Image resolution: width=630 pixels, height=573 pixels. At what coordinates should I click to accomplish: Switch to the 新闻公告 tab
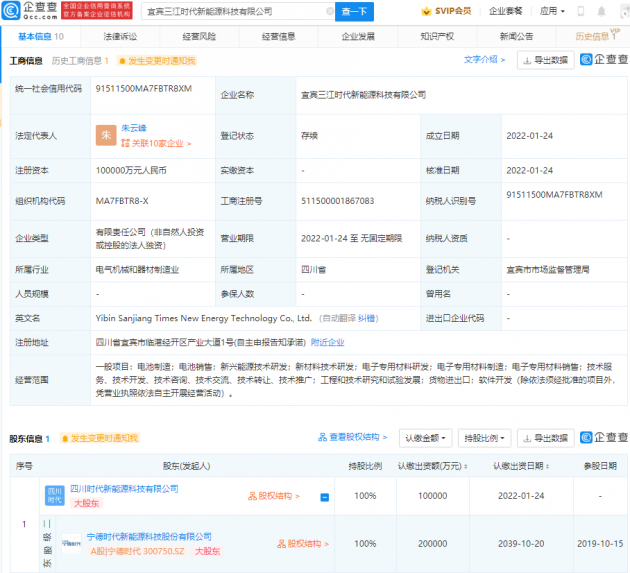point(516,37)
